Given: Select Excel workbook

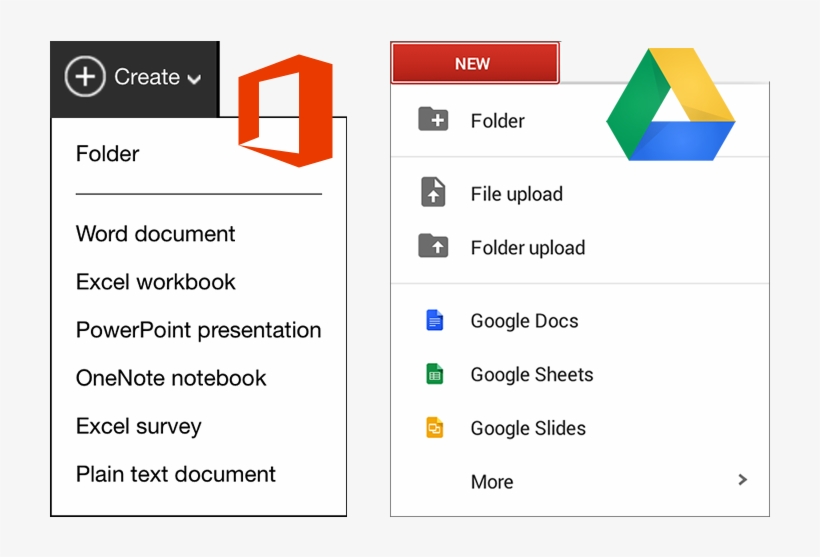Looking at the screenshot, I should (155, 282).
